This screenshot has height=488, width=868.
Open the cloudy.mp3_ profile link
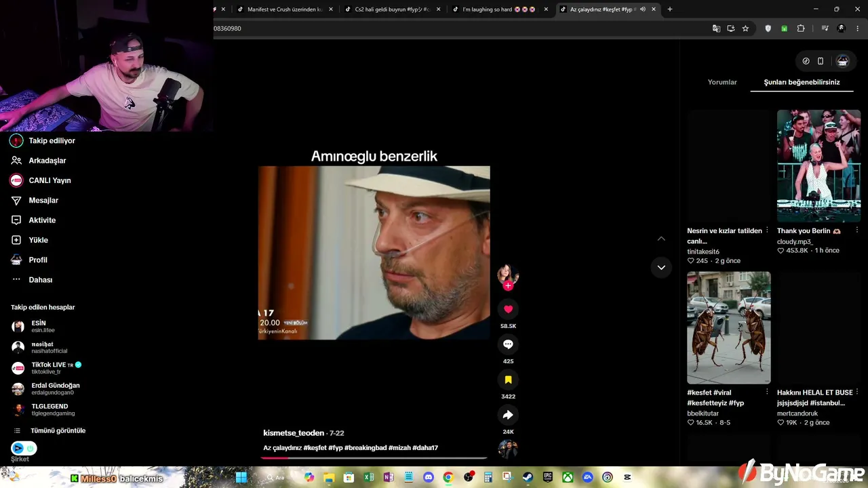point(795,241)
